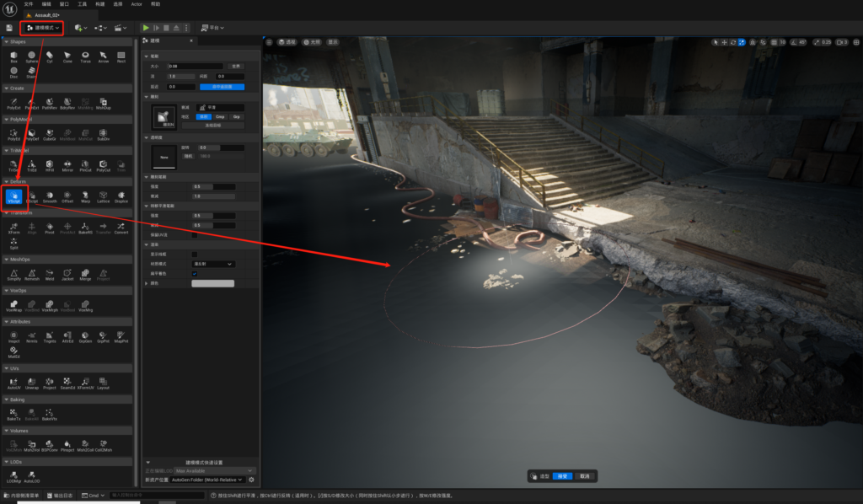Screen dimensions: 863x504
Task: Click the Smooth deform tool
Action: pyautogui.click(x=50, y=196)
